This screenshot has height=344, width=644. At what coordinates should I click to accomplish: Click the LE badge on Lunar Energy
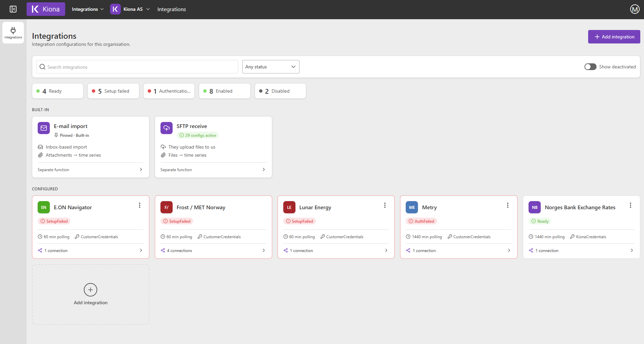tap(289, 207)
